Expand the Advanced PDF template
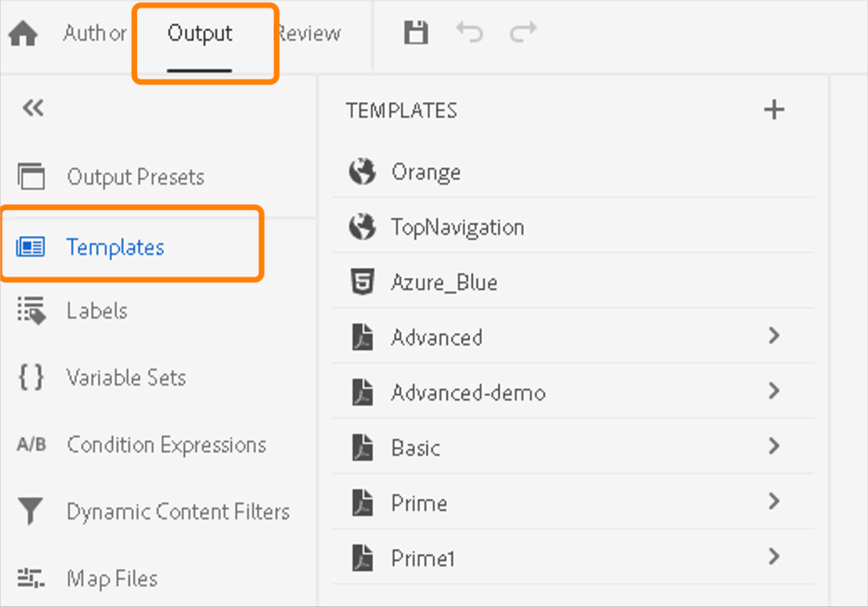The height and width of the screenshot is (607, 868). tap(773, 337)
